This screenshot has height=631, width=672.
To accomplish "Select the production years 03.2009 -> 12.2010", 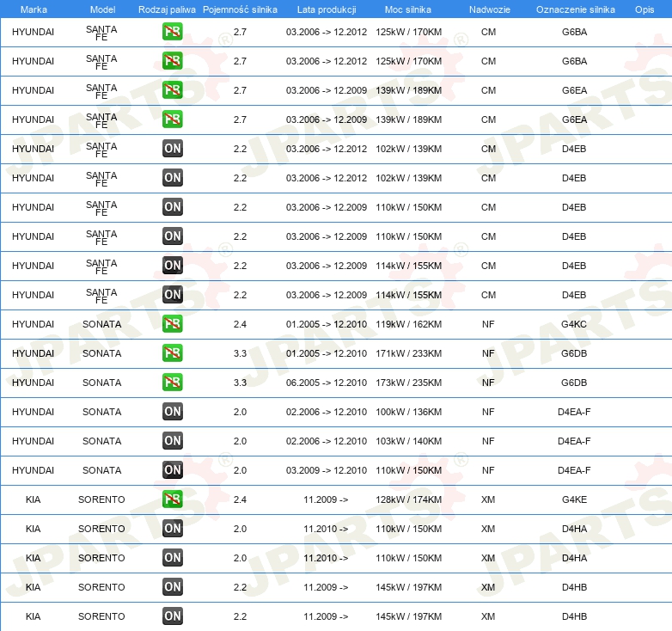I will 327,470.
